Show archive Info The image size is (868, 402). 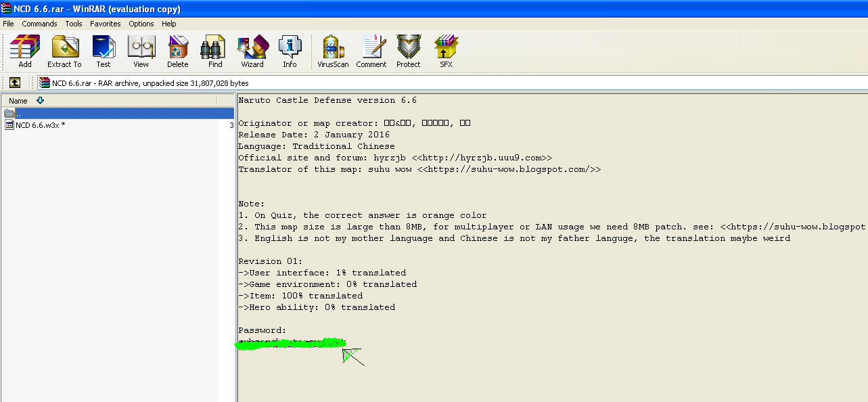click(x=290, y=51)
